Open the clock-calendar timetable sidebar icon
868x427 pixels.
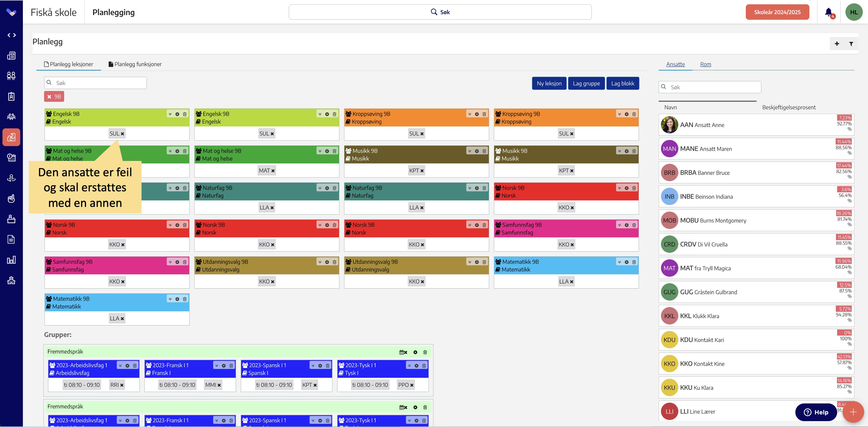point(12,158)
